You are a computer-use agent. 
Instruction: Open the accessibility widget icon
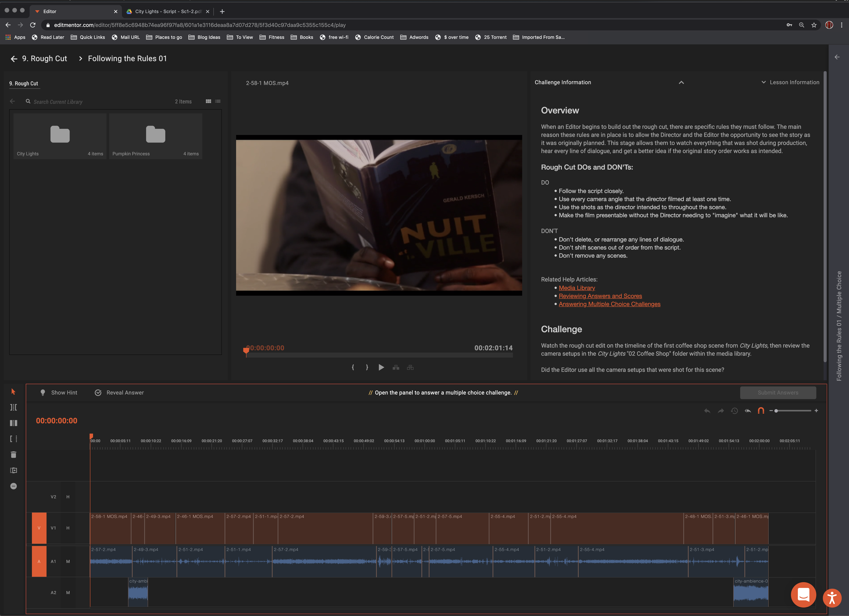click(832, 598)
